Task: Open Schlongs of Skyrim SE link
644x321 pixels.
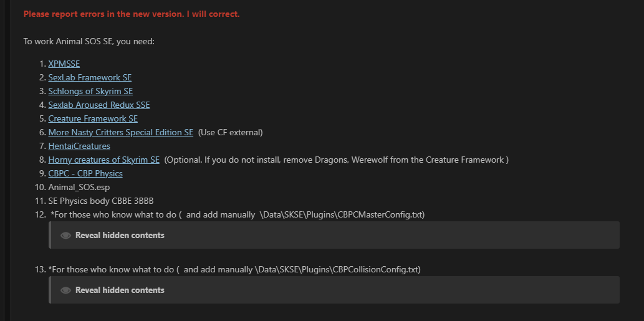Action: pyautogui.click(x=90, y=91)
